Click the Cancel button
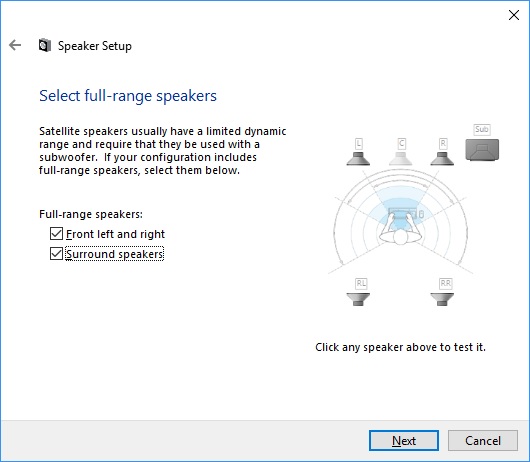The image size is (530, 462). 483,440
